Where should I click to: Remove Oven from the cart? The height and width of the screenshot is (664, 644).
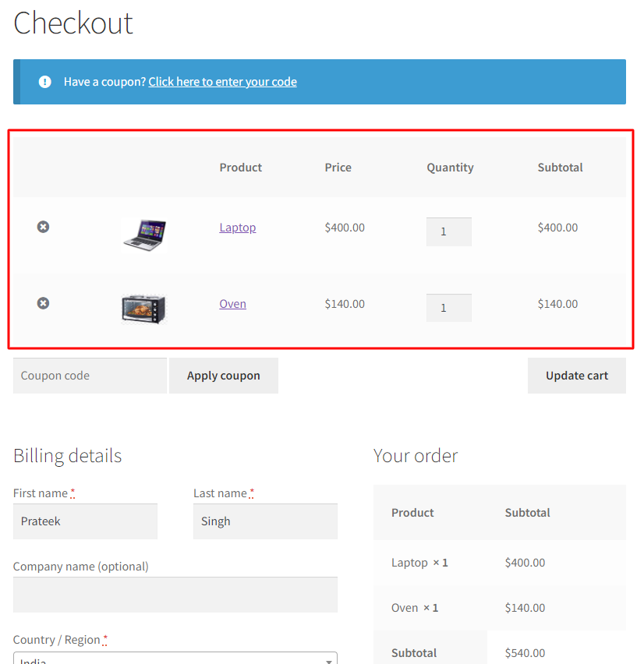click(x=43, y=303)
